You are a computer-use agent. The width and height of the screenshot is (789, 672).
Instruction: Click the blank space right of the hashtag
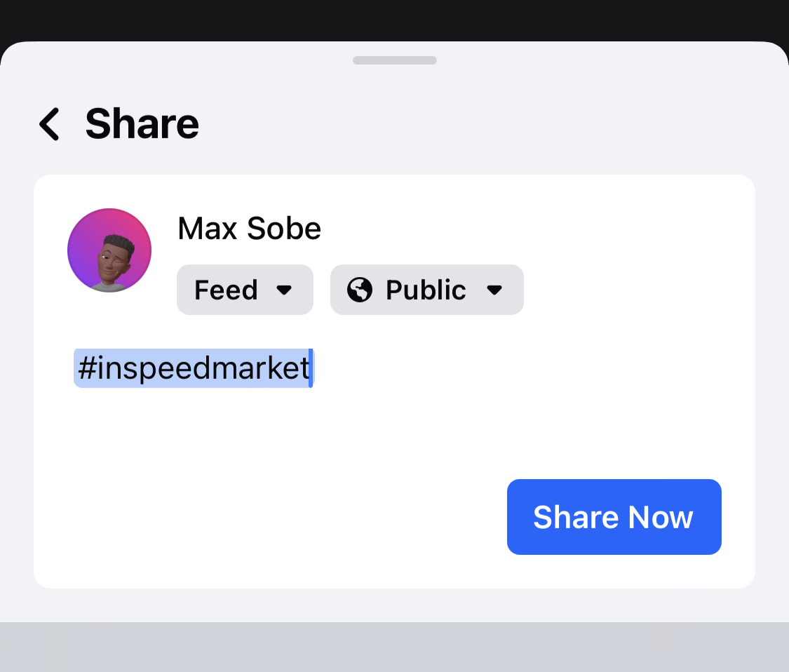coord(526,368)
